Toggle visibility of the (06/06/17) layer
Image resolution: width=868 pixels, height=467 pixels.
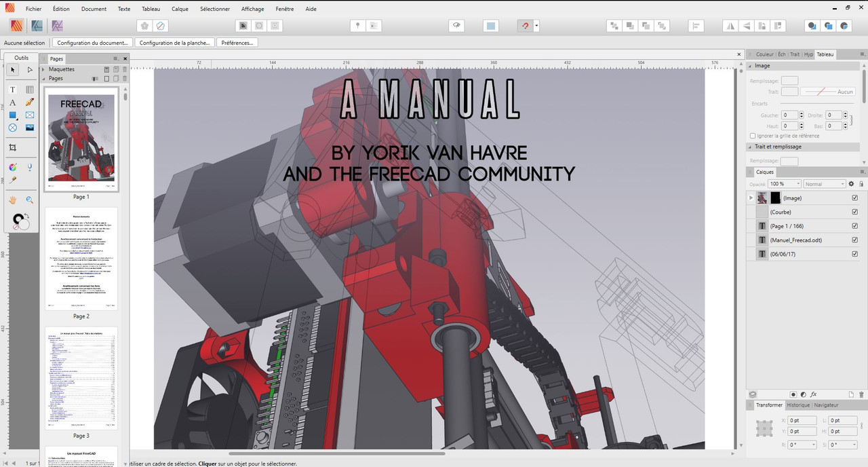(x=854, y=254)
